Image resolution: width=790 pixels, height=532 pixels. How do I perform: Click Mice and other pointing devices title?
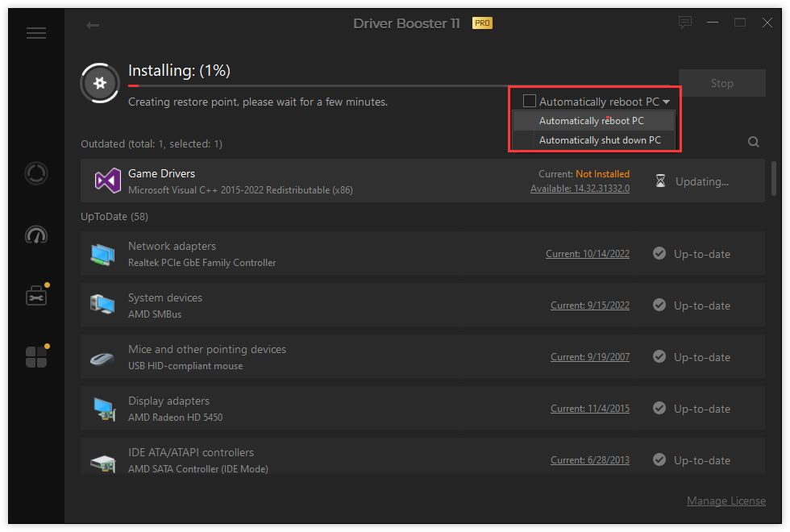[207, 349]
